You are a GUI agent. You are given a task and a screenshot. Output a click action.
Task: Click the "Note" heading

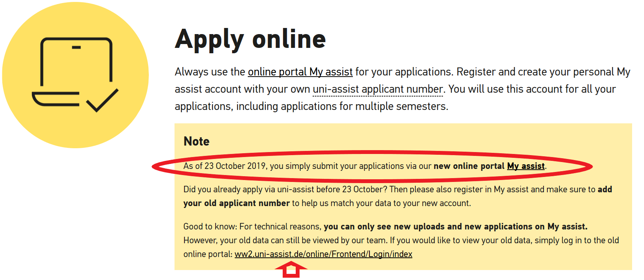coord(196,141)
